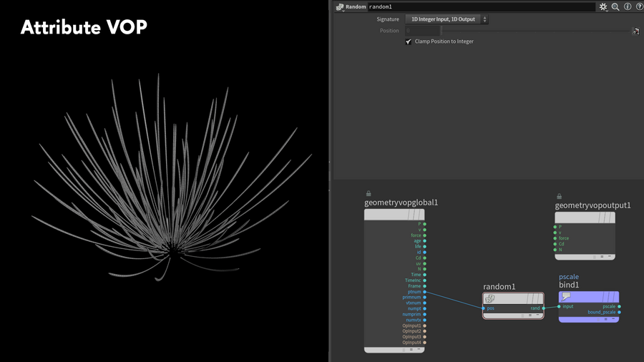
Task: Click the lock icon above geometryvopglobal1
Action: click(x=369, y=193)
